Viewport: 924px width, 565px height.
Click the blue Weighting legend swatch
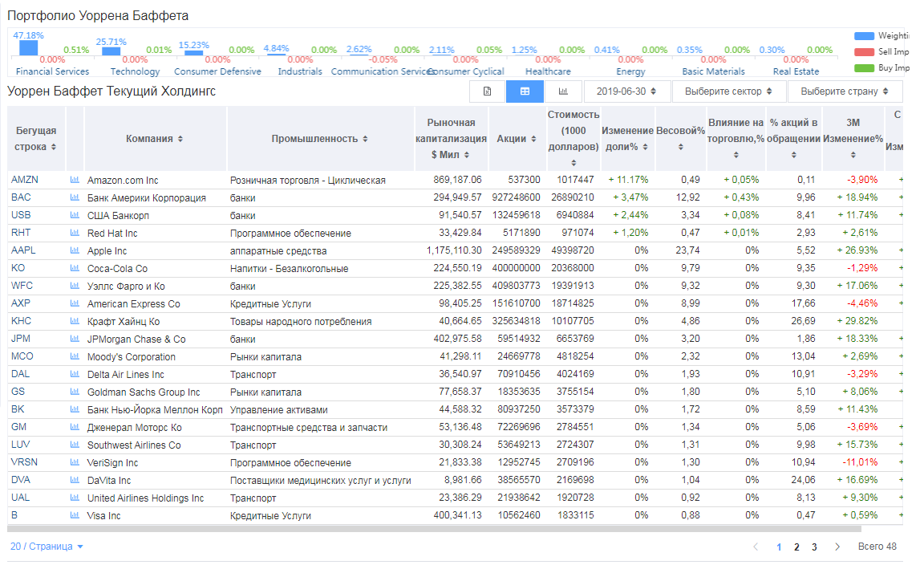coord(864,36)
